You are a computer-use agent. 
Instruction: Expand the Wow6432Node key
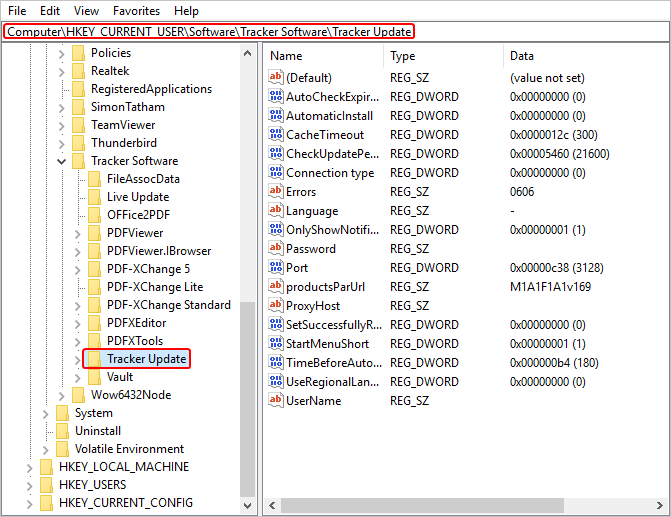pos(62,395)
